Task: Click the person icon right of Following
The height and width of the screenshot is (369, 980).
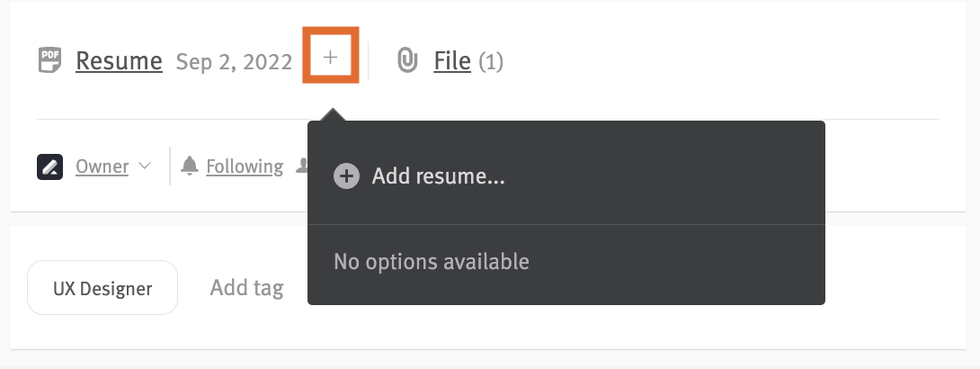Action: click(302, 166)
